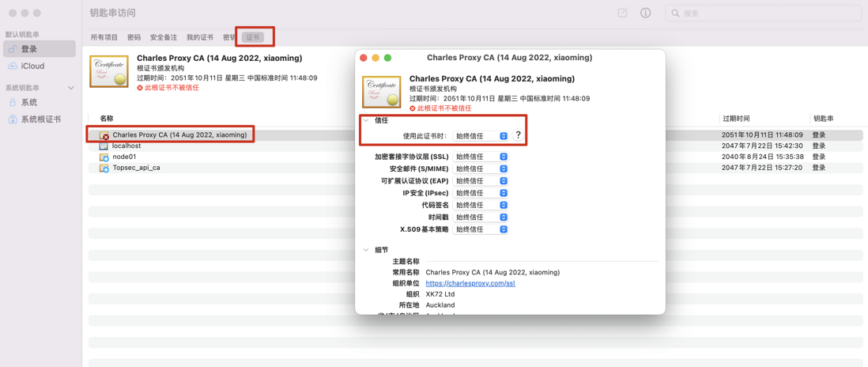Switch to the 安全备注 tab
The height and width of the screenshot is (367, 868).
coord(164,37)
